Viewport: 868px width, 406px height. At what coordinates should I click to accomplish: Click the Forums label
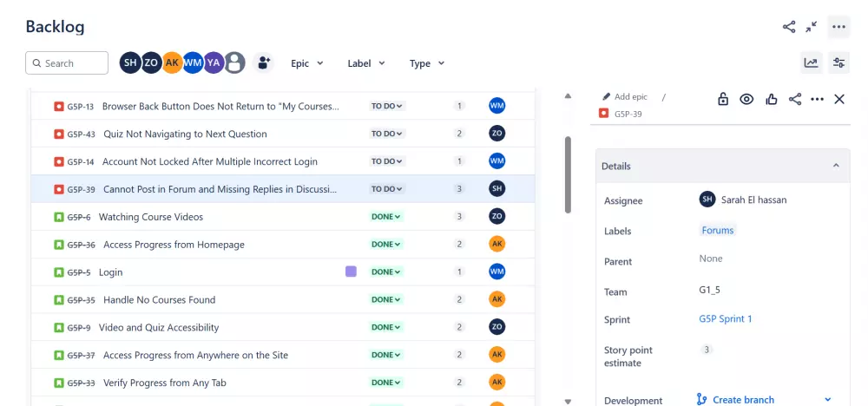(x=718, y=231)
